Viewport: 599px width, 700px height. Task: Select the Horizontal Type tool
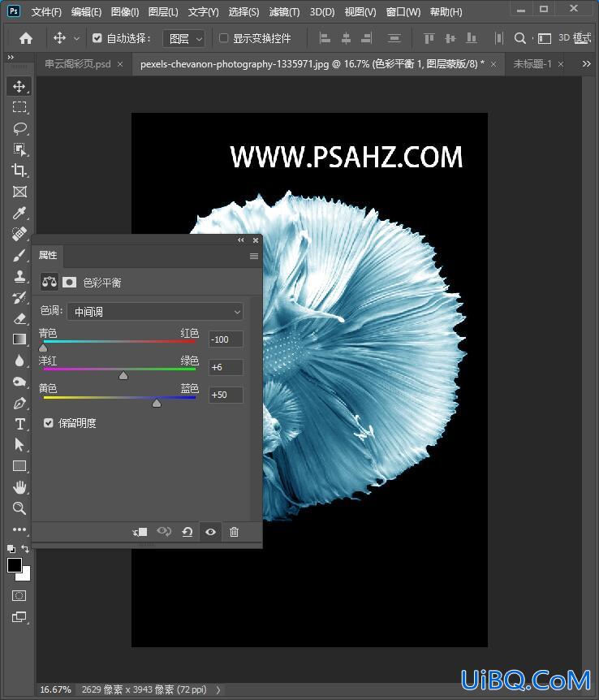pyautogui.click(x=19, y=424)
